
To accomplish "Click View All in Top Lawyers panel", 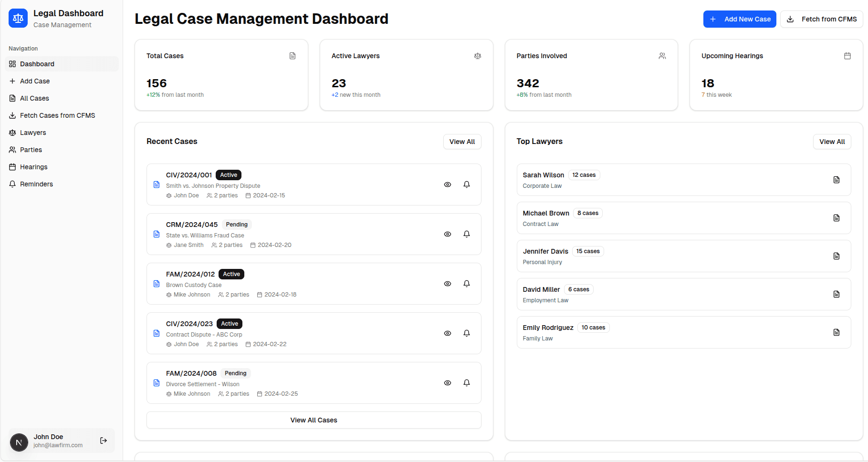I will pos(832,142).
